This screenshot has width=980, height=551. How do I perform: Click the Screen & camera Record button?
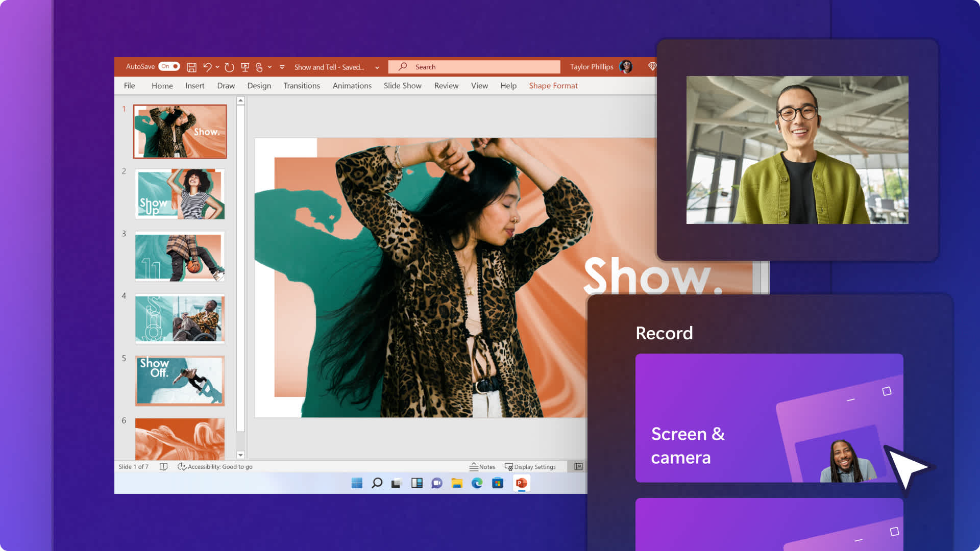tap(769, 417)
